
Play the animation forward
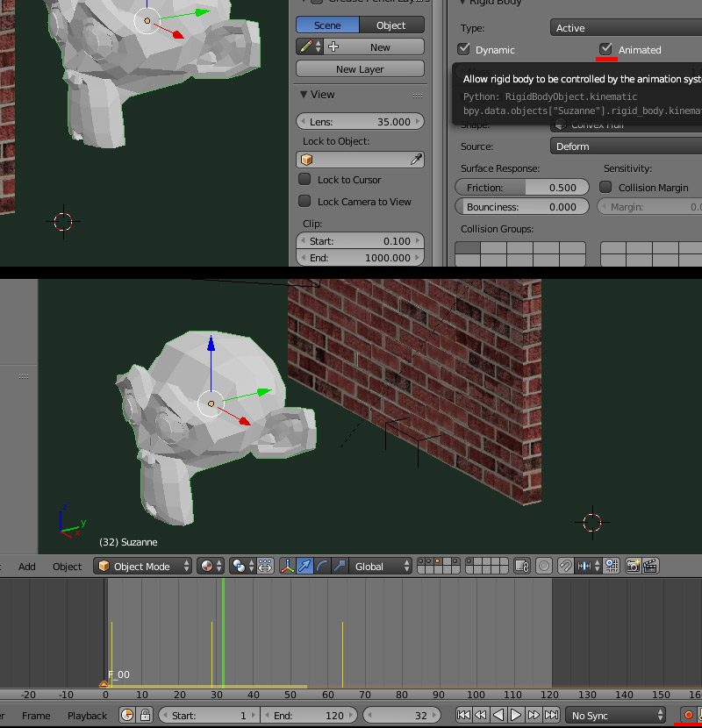516,715
